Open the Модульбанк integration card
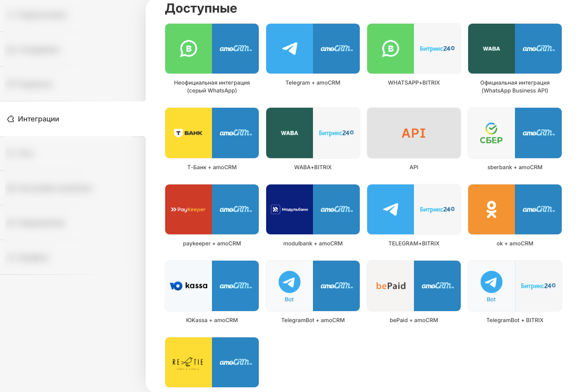Viewport: 587px width, 392px height. (x=313, y=209)
